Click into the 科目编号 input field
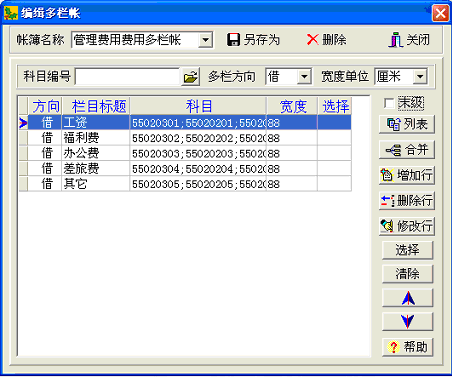The height and width of the screenshot is (377, 452). pyautogui.click(x=128, y=77)
